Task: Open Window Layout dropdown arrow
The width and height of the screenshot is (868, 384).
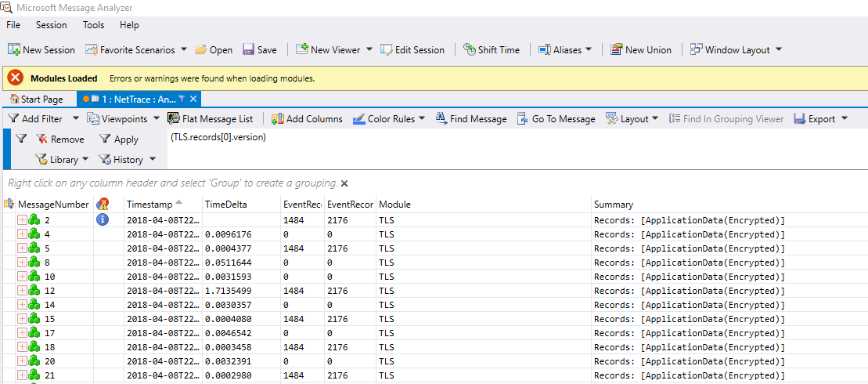Action: pos(779,50)
